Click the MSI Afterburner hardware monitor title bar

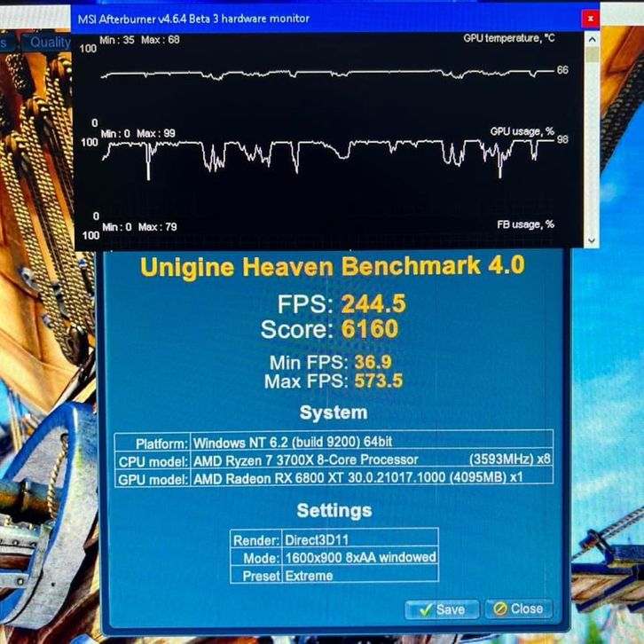[x=266, y=18]
